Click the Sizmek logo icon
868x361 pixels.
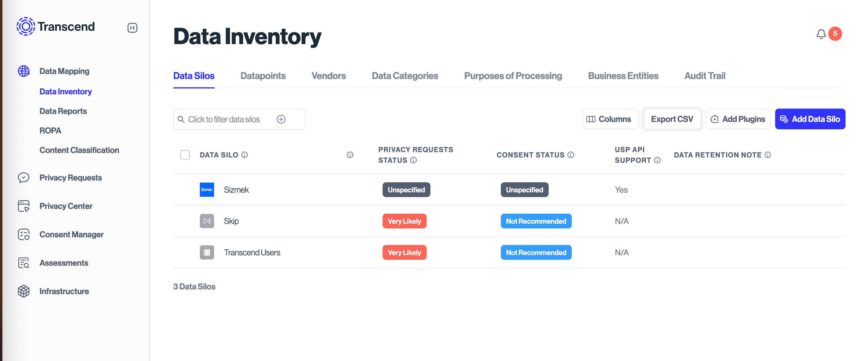[207, 190]
